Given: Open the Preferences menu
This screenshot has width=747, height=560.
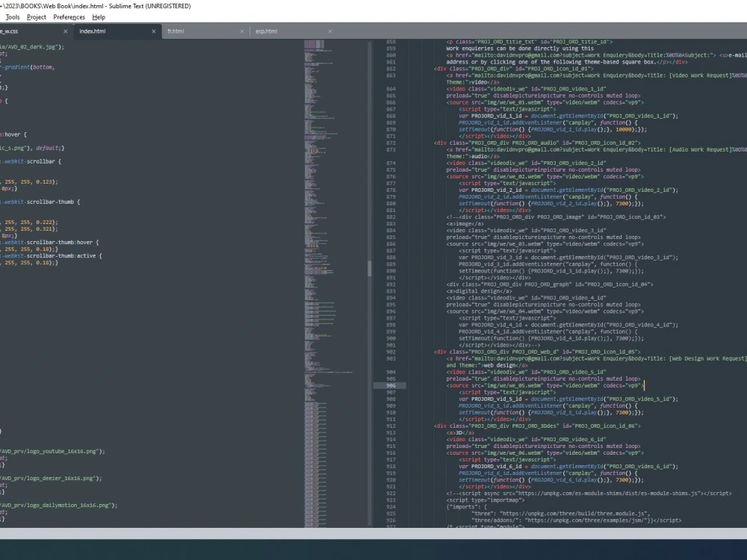Looking at the screenshot, I should (69, 17).
